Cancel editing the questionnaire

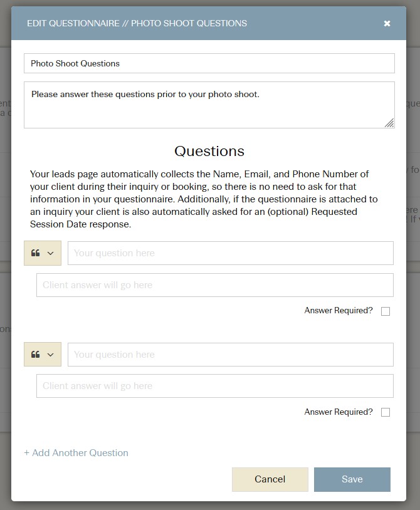click(x=270, y=479)
